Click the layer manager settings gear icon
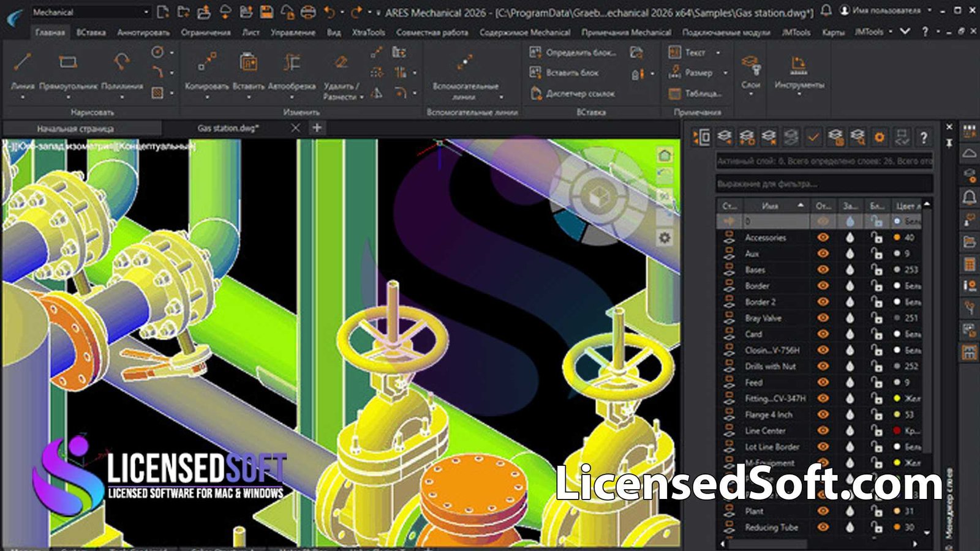 [879, 137]
